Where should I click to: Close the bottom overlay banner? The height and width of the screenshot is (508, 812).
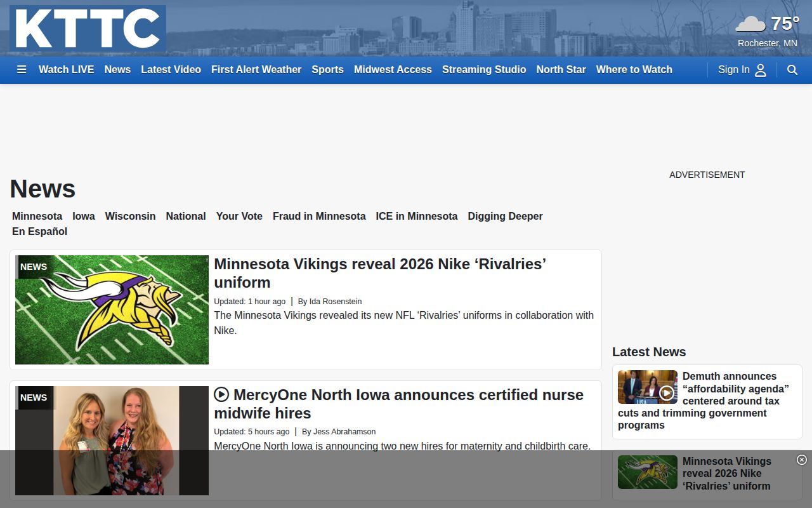point(802,460)
